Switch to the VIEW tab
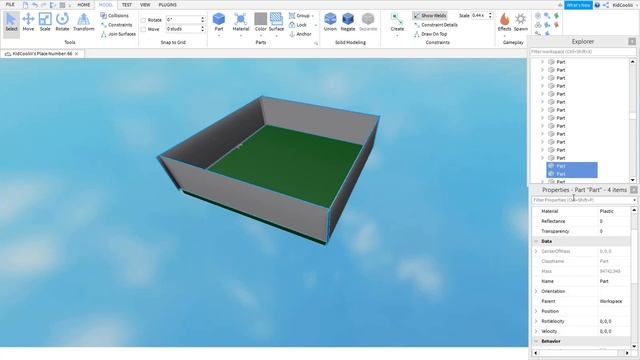Viewport: 640px width, 360px height. (x=145, y=5)
